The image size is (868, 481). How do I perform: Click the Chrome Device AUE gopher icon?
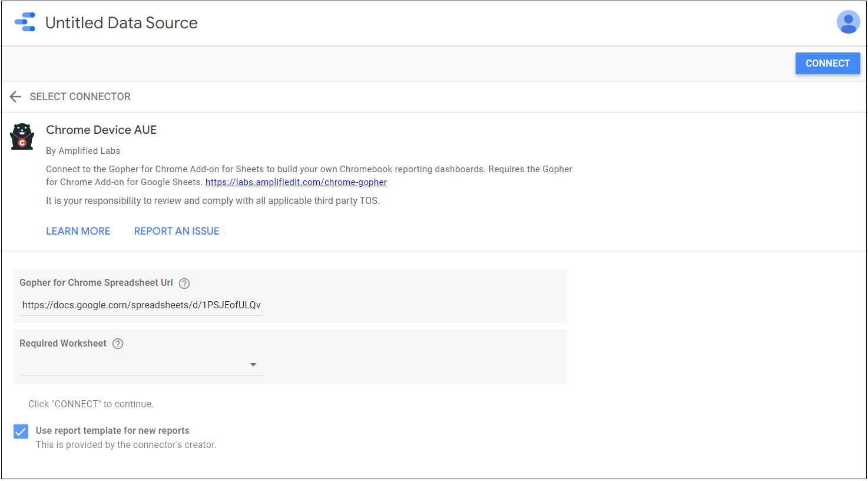tap(22, 137)
